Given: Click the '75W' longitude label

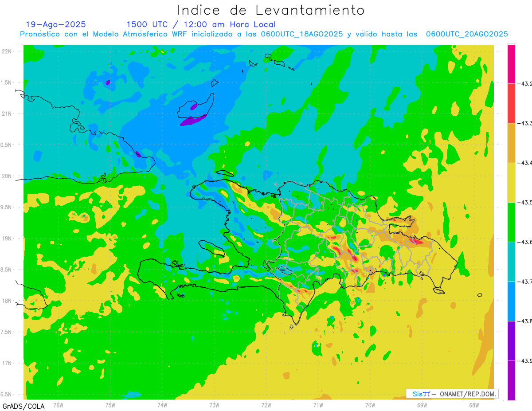Looking at the screenshot, I should point(110,405).
